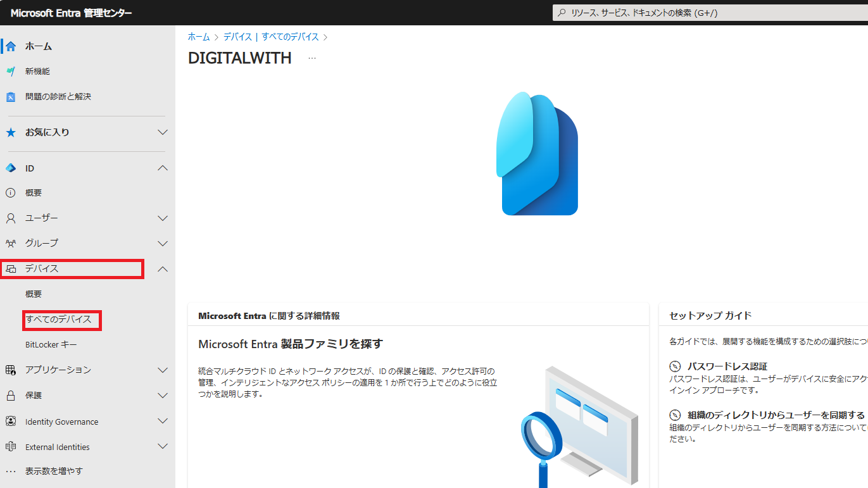Click the グループ people icon
The height and width of the screenshot is (488, 868).
click(11, 244)
